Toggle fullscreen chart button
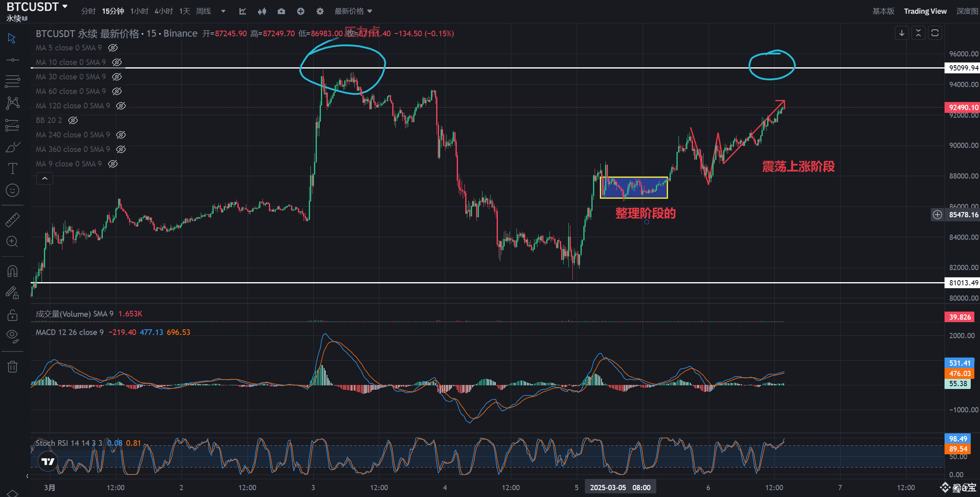 (x=935, y=33)
